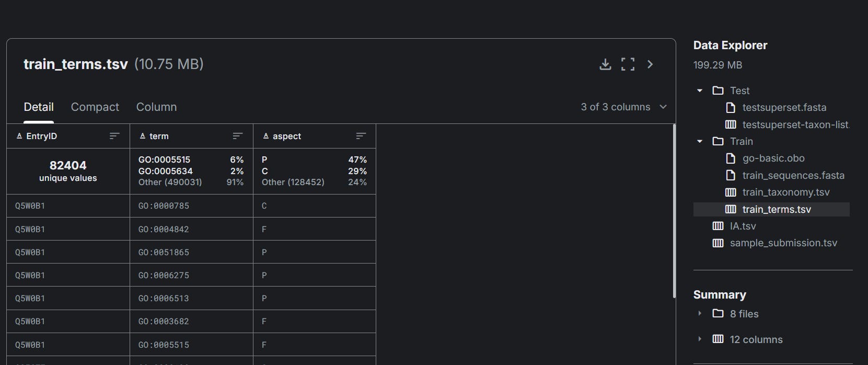This screenshot has height=365, width=868.
Task: Switch to the Column tab
Action: pos(156,107)
